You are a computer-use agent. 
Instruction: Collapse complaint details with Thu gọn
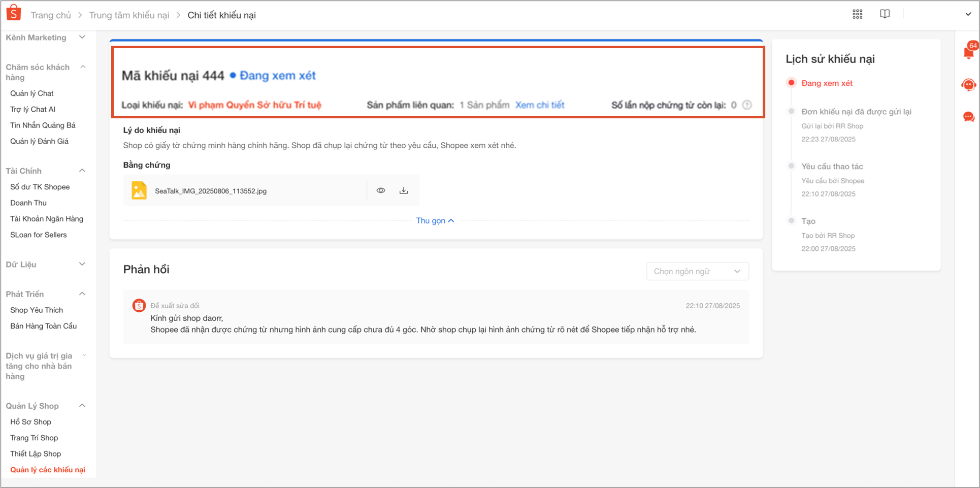click(x=435, y=220)
